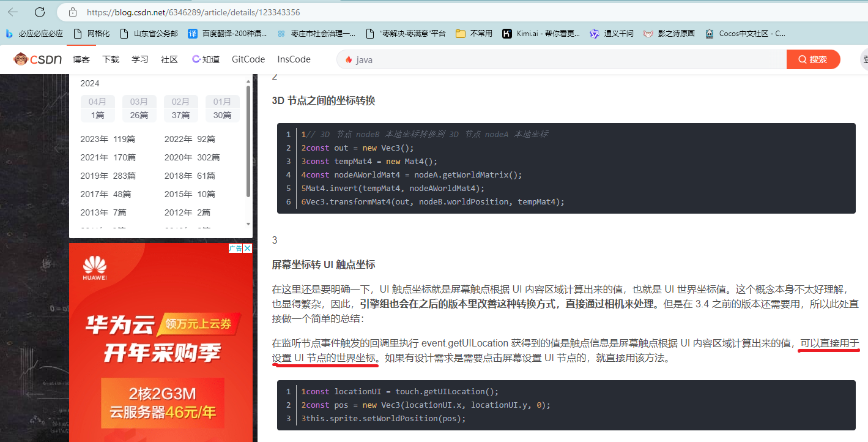Open the 2018年 61篇 archive
This screenshot has height=442, width=868.
pyautogui.click(x=190, y=176)
